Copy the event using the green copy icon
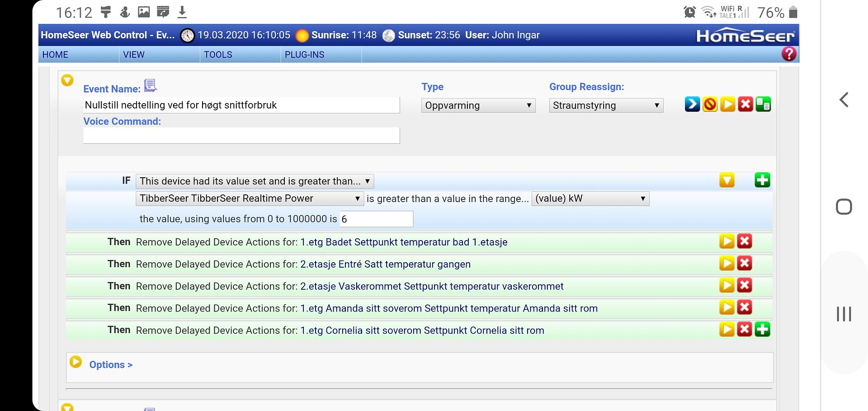This screenshot has height=411, width=868. [763, 104]
